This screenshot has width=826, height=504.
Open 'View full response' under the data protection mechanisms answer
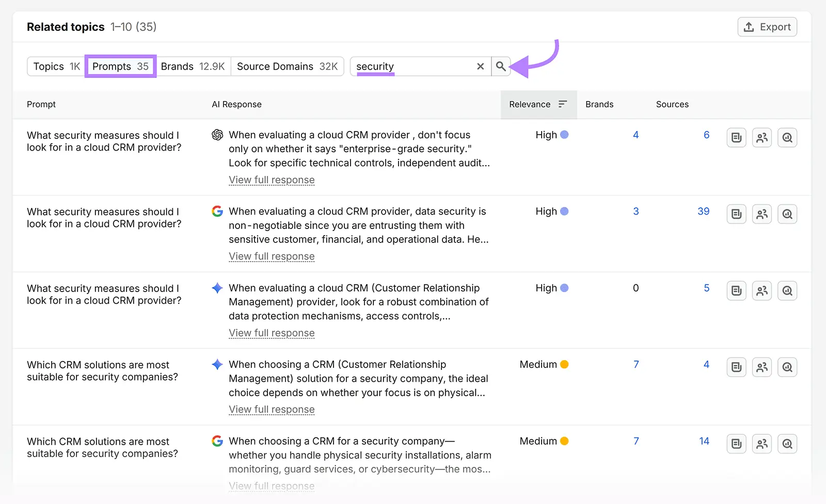(272, 333)
